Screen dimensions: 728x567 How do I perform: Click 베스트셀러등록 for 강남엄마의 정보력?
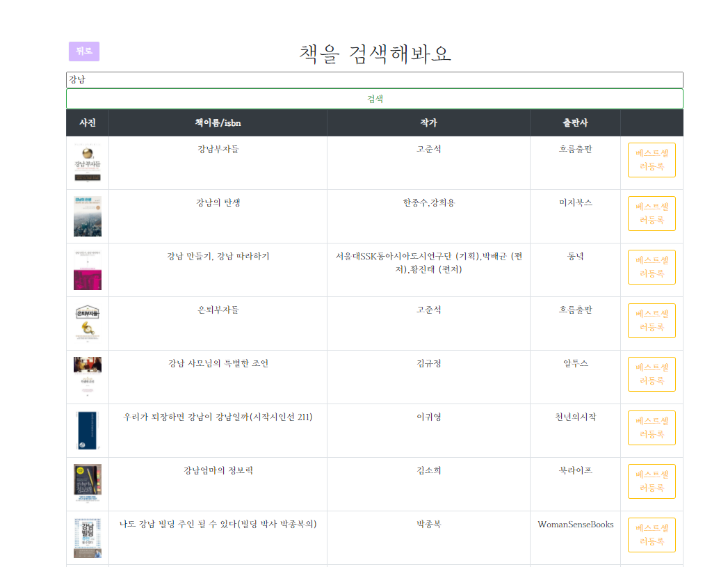pos(652,481)
